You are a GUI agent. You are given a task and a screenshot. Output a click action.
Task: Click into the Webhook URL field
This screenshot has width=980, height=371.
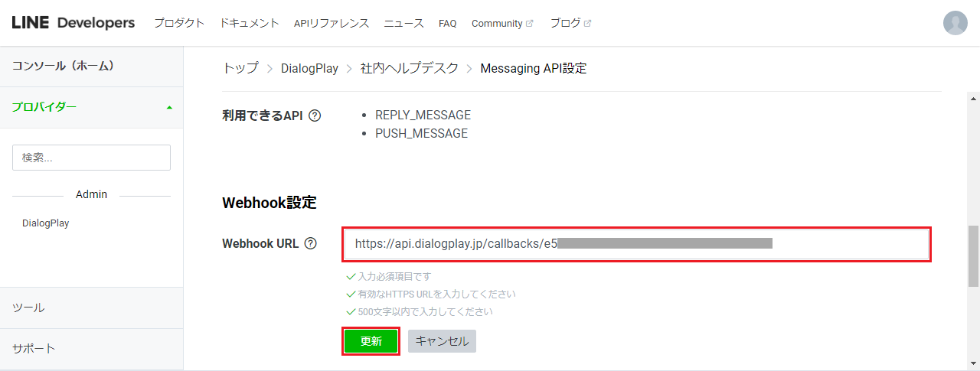click(x=635, y=244)
